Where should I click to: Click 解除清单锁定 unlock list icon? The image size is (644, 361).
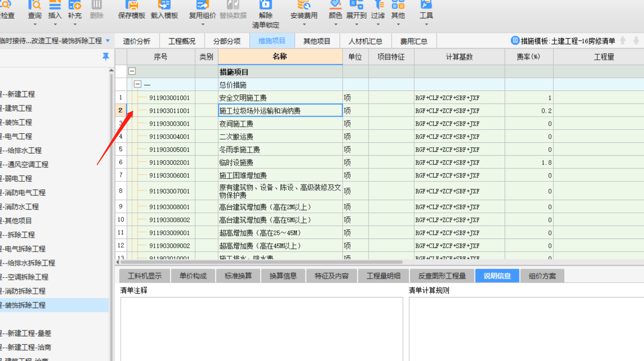pos(265,5)
